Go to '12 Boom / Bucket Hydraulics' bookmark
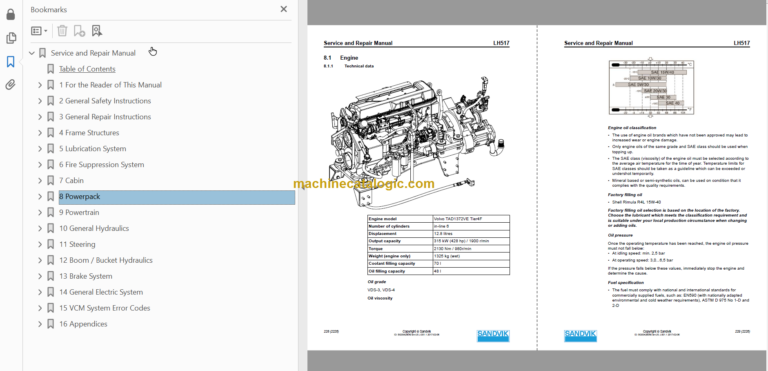The width and height of the screenshot is (768, 371). [x=106, y=260]
